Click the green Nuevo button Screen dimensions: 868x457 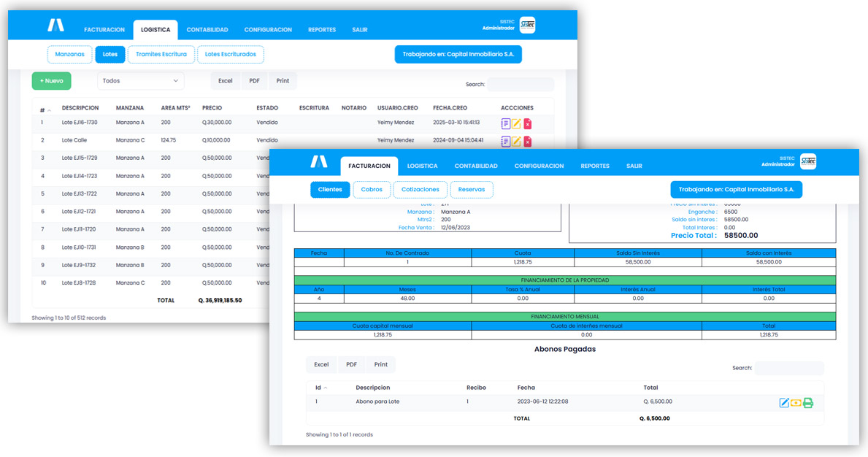pyautogui.click(x=51, y=80)
